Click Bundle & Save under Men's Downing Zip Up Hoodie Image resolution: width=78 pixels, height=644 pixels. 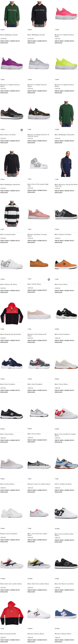[x=4, y=342]
